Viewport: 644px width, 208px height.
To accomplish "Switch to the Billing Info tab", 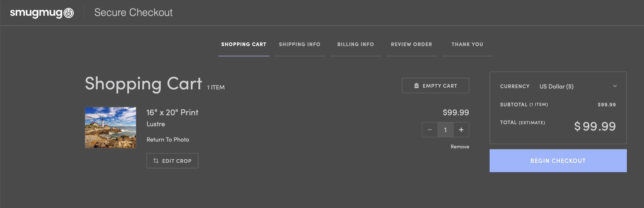I will (356, 44).
